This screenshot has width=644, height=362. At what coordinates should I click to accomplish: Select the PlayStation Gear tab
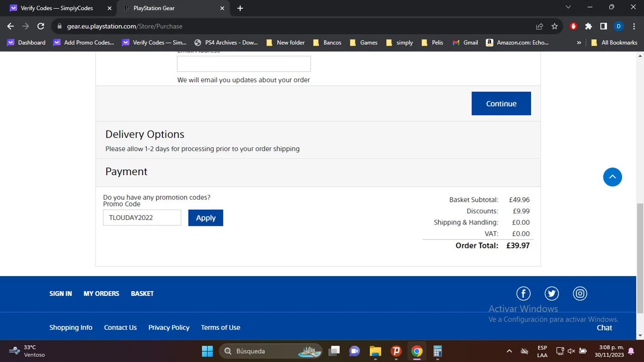(173, 8)
